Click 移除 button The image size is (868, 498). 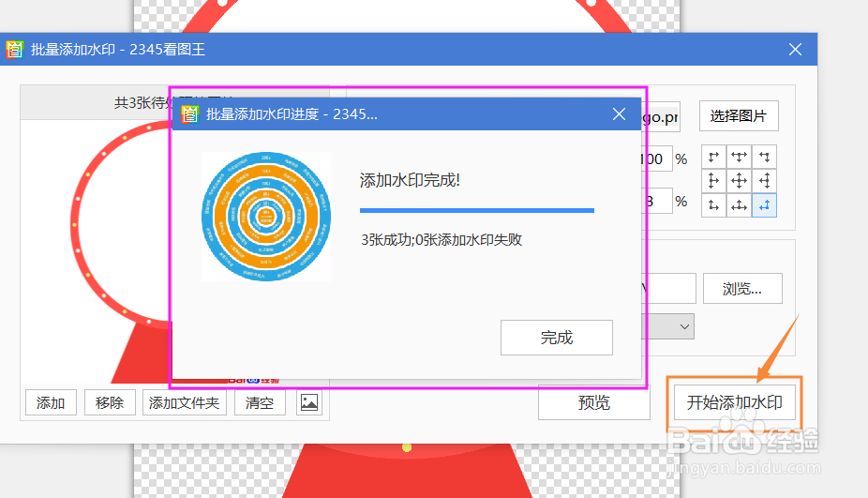[x=110, y=402]
